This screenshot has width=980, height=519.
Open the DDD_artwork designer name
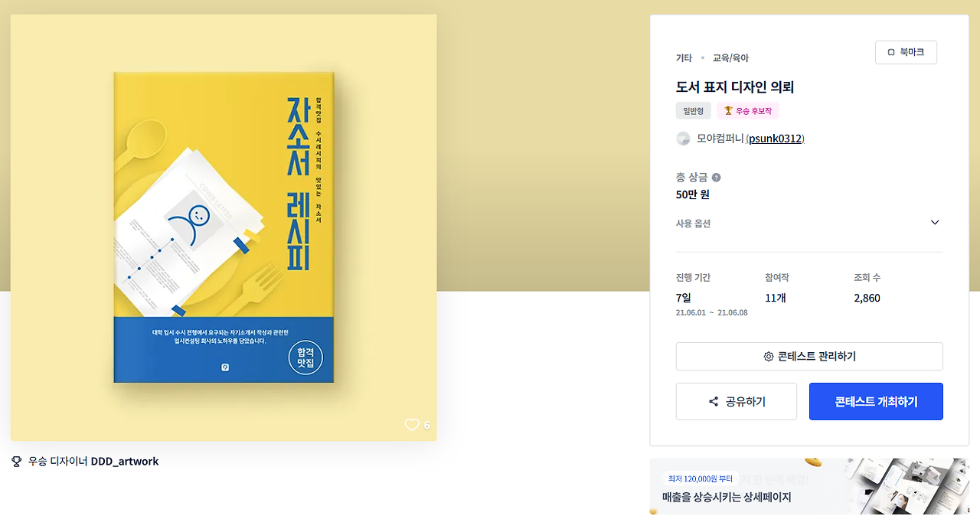coord(125,462)
